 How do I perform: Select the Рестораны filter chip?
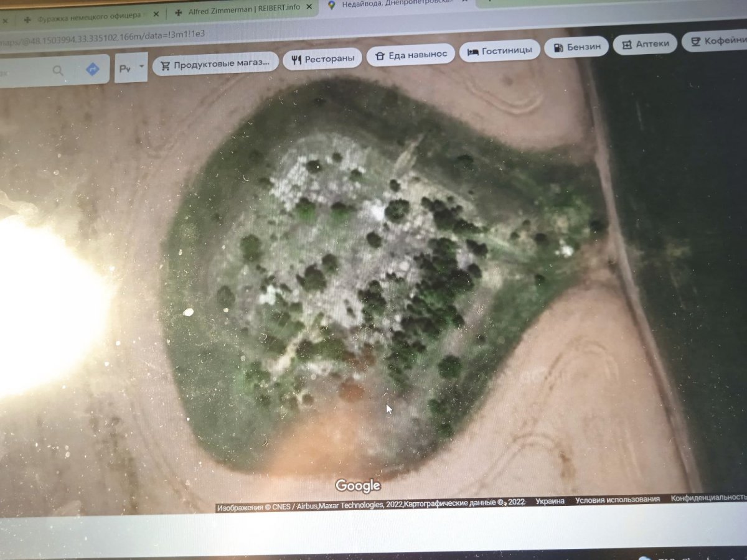(x=322, y=58)
